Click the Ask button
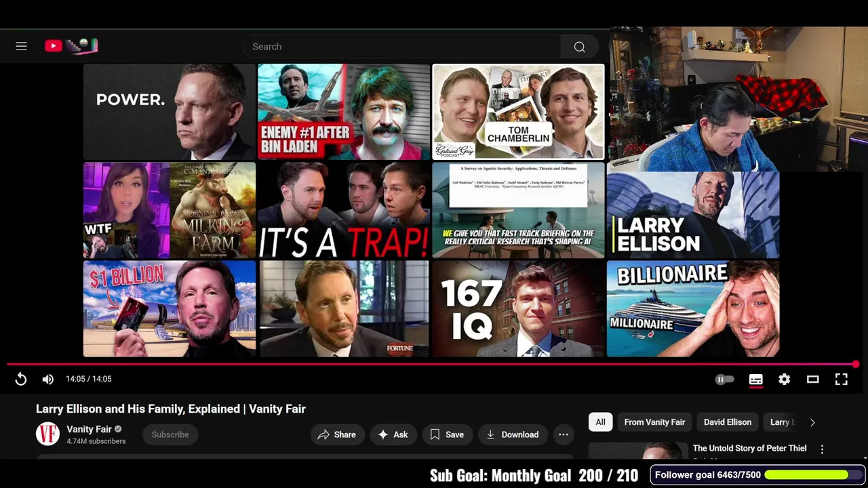The height and width of the screenshot is (488, 868). tap(393, 434)
